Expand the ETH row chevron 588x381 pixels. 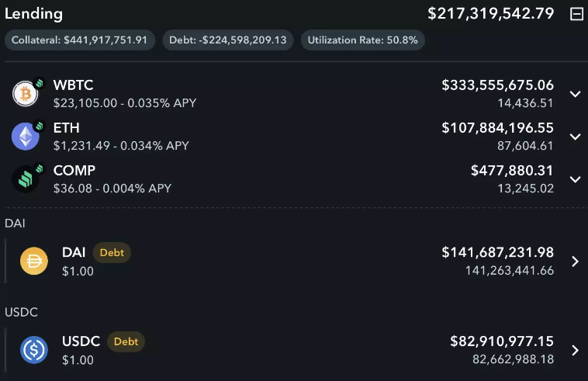click(575, 137)
